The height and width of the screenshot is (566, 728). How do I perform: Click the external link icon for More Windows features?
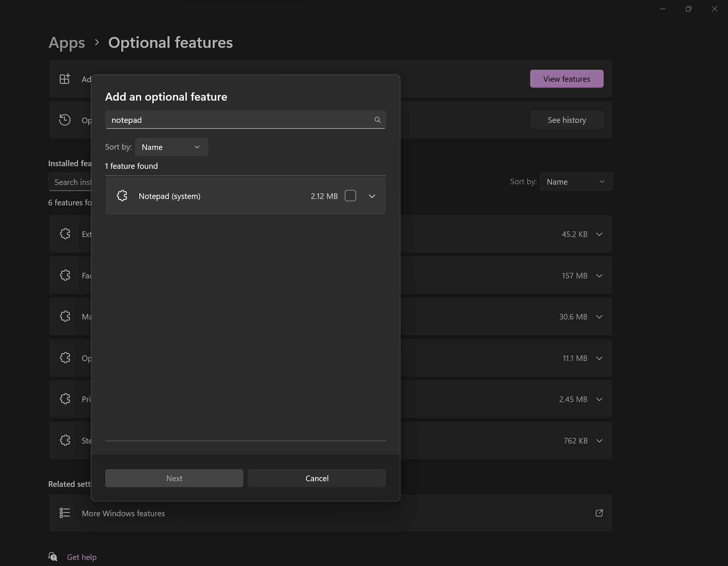click(x=599, y=513)
